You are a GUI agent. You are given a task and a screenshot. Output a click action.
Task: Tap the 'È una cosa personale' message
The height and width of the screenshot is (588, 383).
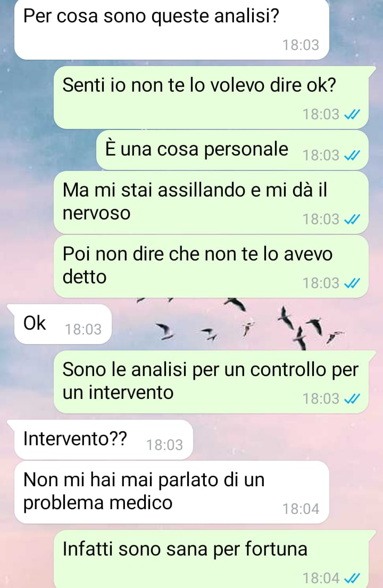(232, 150)
